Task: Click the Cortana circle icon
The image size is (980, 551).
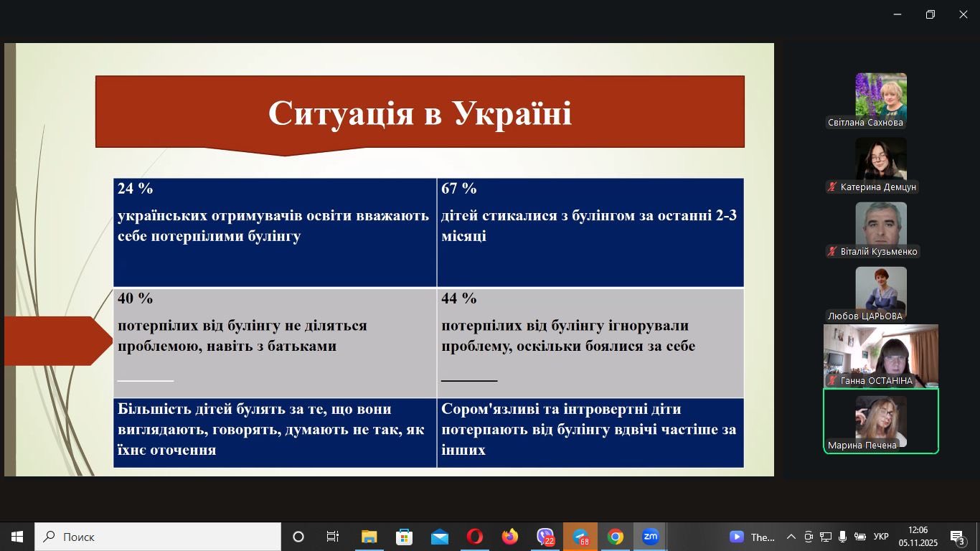Action: pos(298,537)
